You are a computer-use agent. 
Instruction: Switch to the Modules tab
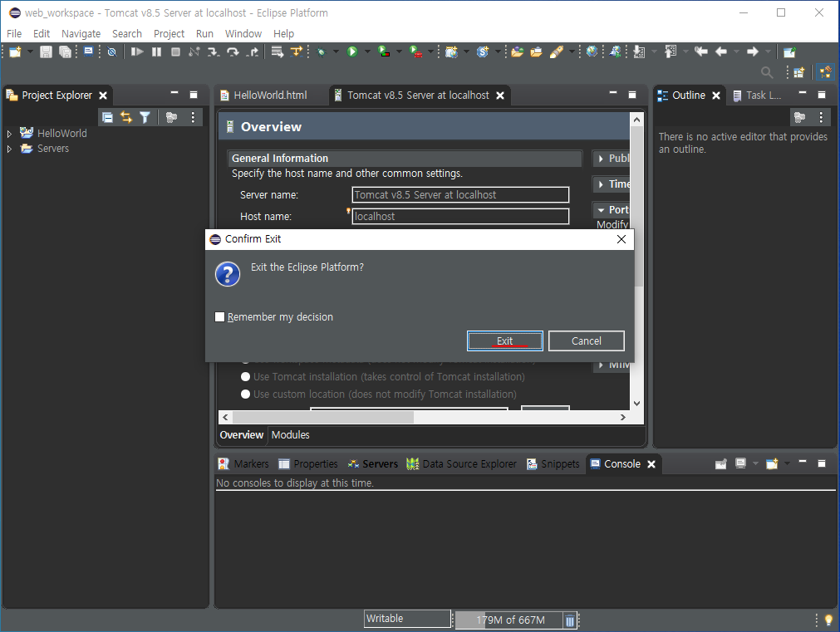point(290,435)
